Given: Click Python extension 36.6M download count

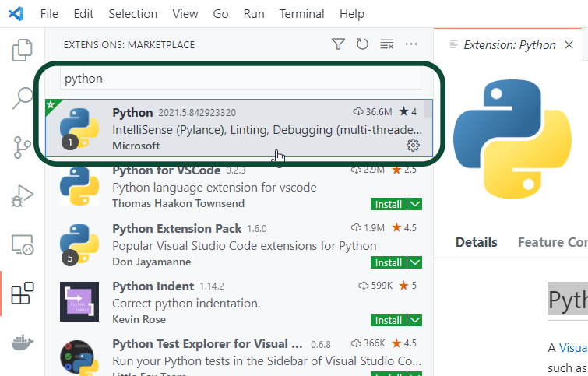Looking at the screenshot, I should (x=373, y=112).
